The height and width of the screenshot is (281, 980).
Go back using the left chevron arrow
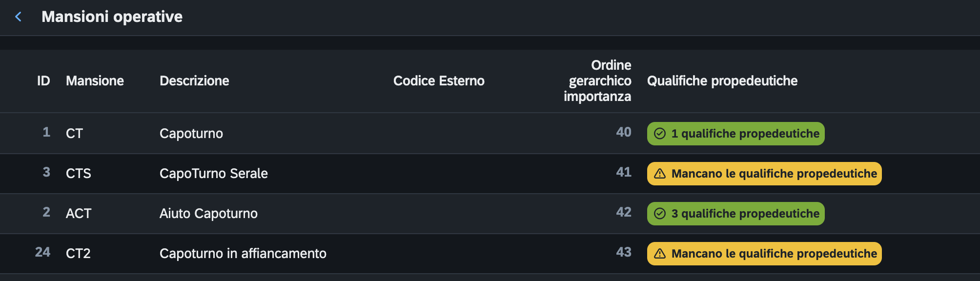click(x=19, y=17)
